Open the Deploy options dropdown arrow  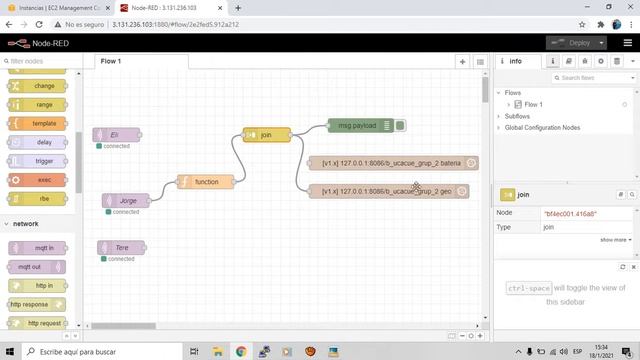pyautogui.click(x=601, y=43)
